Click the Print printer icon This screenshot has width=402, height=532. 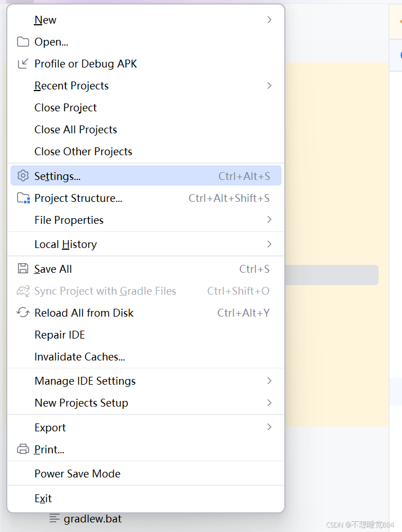pyautogui.click(x=23, y=449)
